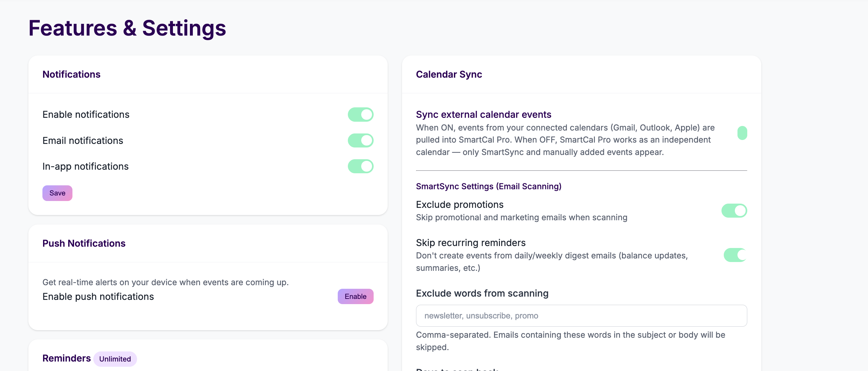Toggle Sync external calendar events switch
Screen dimensions: 868x371
coord(742,133)
